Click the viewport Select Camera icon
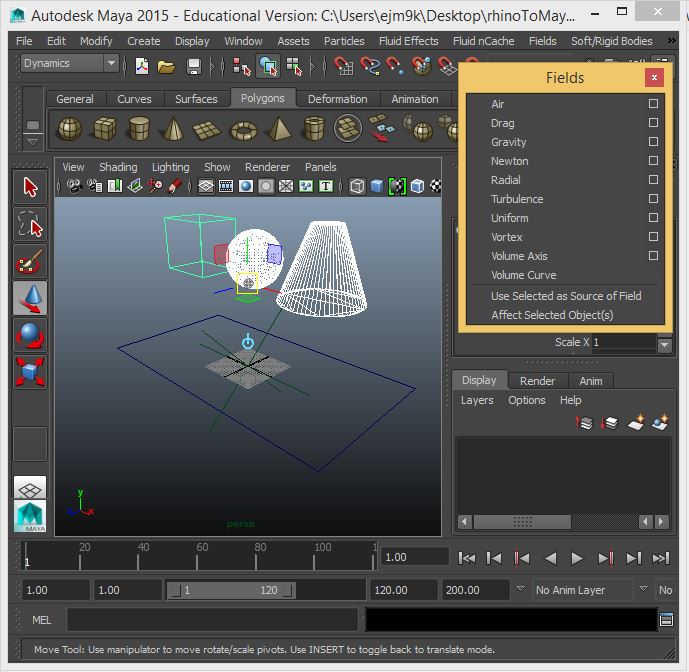Viewport: 689px width, 672px height. click(74, 186)
